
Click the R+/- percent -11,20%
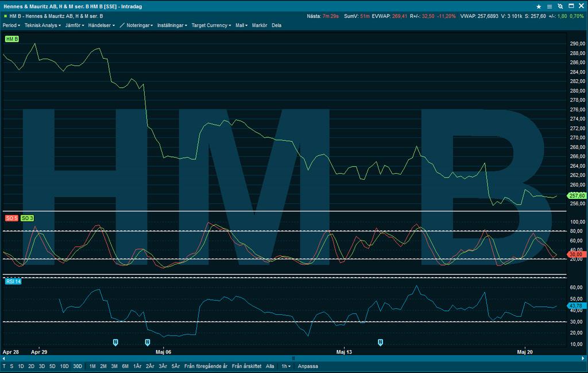[x=446, y=16]
